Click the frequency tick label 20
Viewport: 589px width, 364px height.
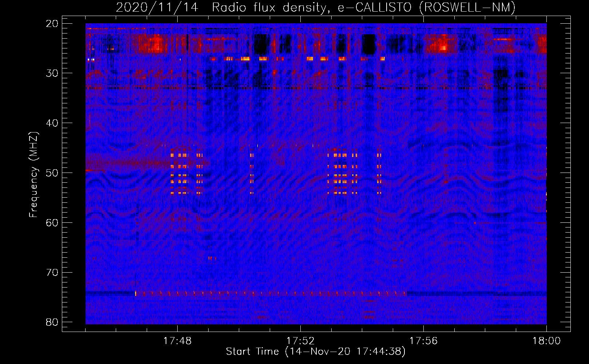[x=52, y=24]
